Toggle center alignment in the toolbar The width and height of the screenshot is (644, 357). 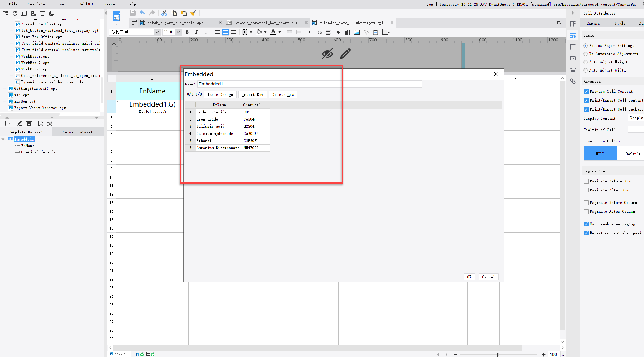pos(226,32)
